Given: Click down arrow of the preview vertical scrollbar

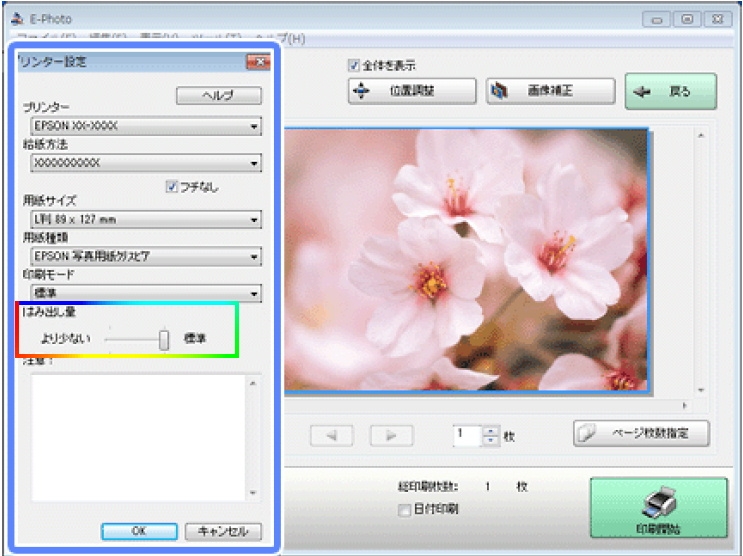Looking at the screenshot, I should tap(701, 391).
